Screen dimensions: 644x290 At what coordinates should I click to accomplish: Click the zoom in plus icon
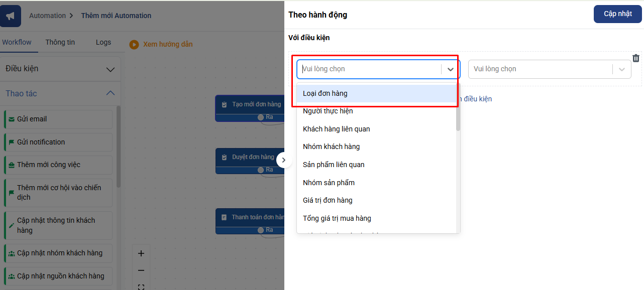(141, 253)
